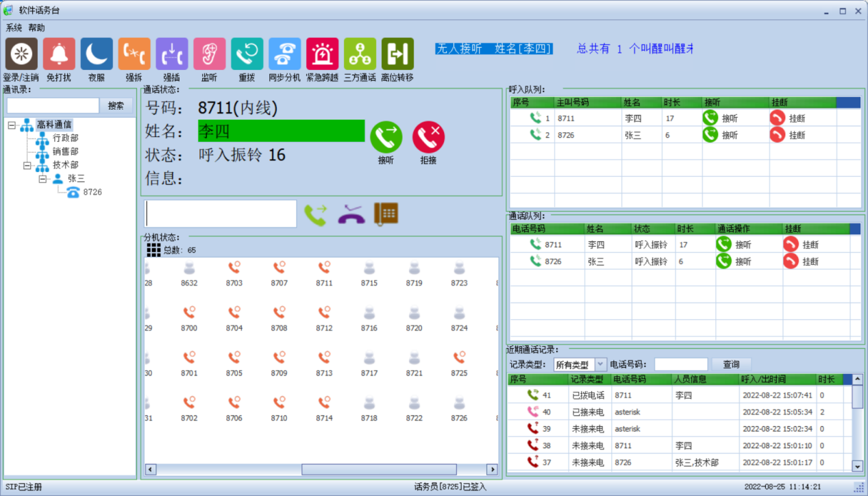Start 监听 call monitoring
This screenshot has height=496, width=868.
pyautogui.click(x=209, y=53)
